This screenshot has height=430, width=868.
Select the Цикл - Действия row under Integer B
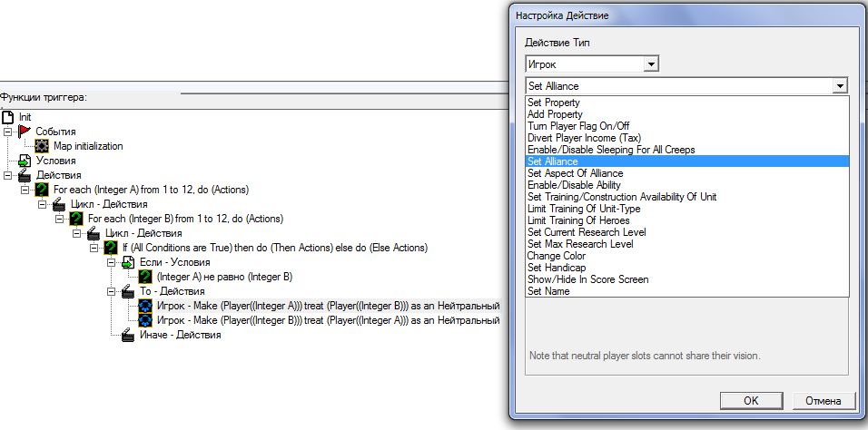[x=143, y=233]
